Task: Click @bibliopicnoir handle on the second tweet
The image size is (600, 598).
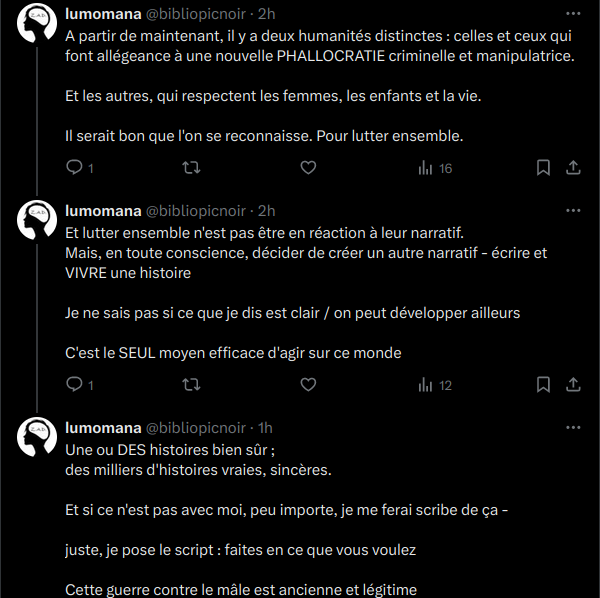Action: click(198, 211)
